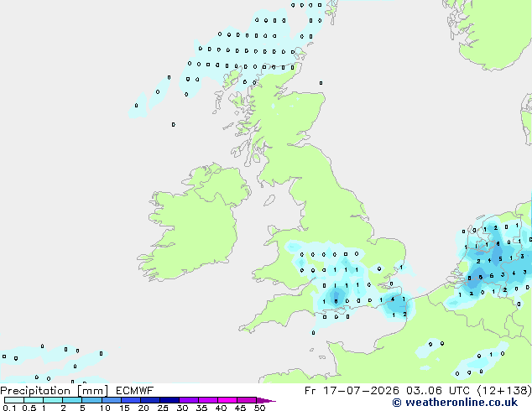Image resolution: width=532 pixels, height=411 pixels.
Task: Click the "Precipitation [mm]" label
Action: (x=54, y=391)
